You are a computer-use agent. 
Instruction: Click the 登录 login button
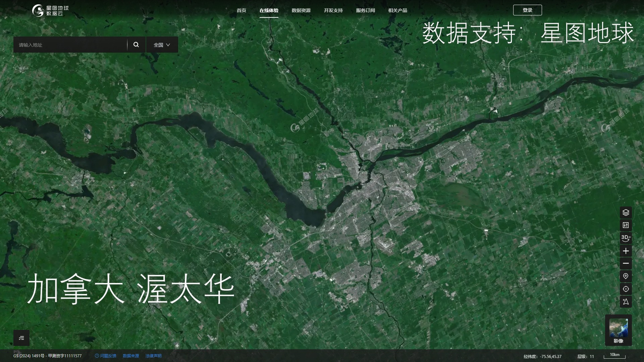click(x=527, y=10)
